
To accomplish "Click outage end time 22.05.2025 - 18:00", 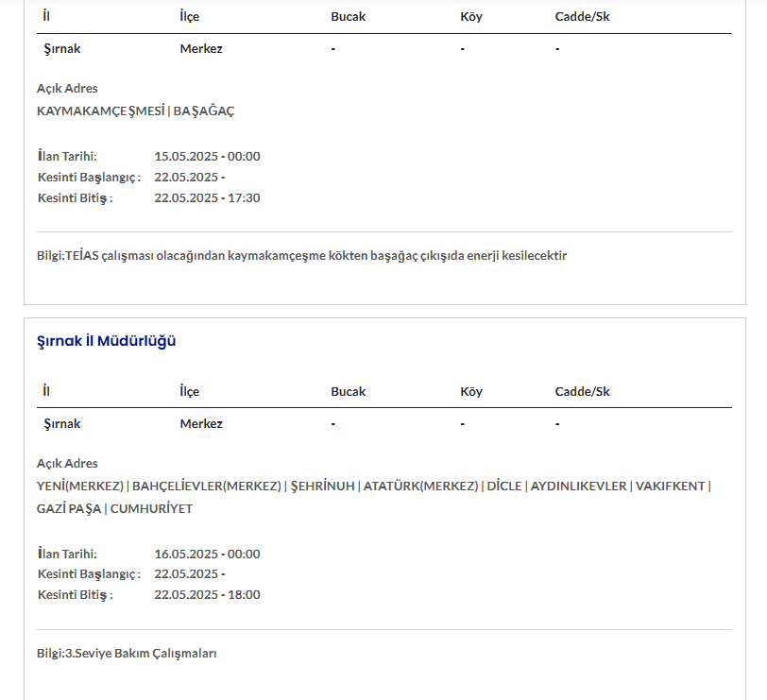I will point(207,594).
